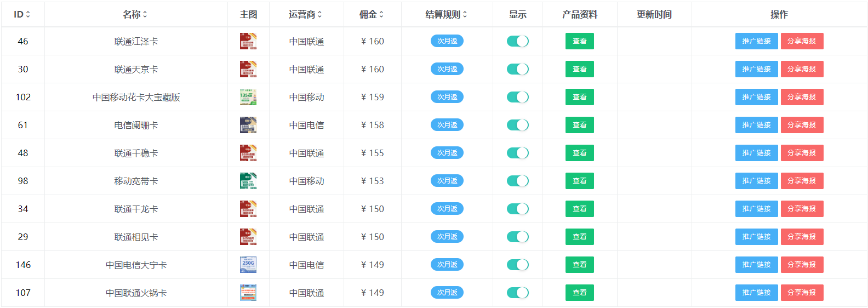
Task: Sort table by ID column
Action: (x=22, y=14)
